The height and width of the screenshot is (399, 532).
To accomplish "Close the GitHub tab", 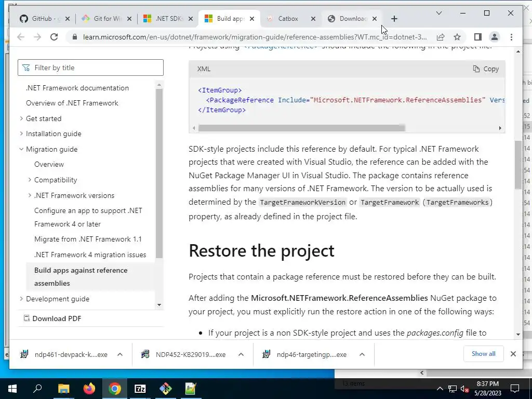I will click(68, 19).
